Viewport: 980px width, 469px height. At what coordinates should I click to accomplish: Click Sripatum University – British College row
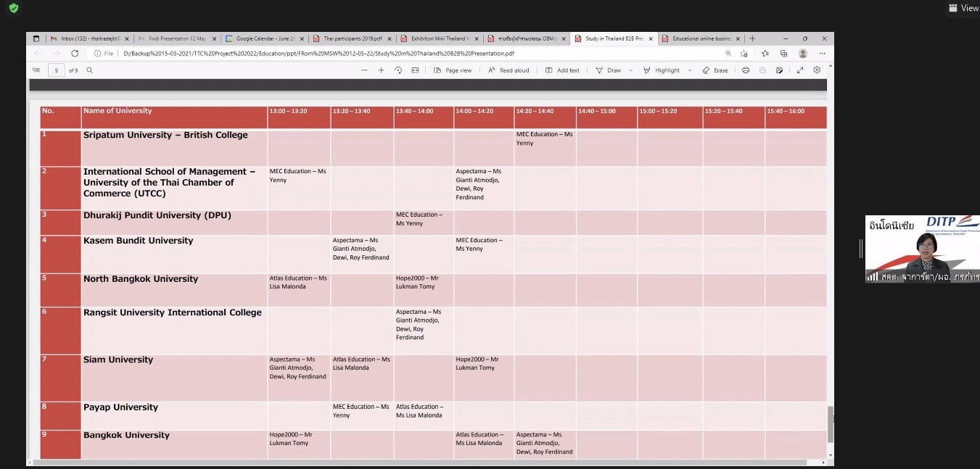pyautogui.click(x=433, y=148)
